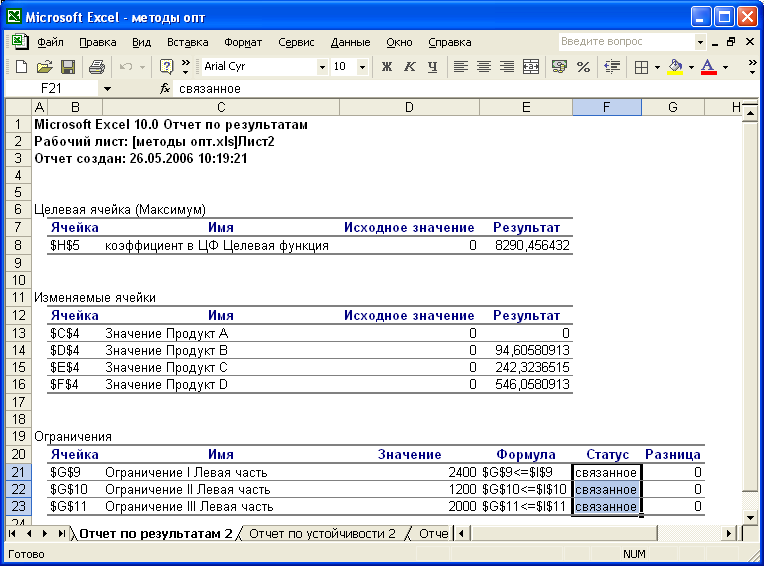Expand standard toolbar options chevron
The width and height of the screenshot is (764, 566).
(x=186, y=67)
